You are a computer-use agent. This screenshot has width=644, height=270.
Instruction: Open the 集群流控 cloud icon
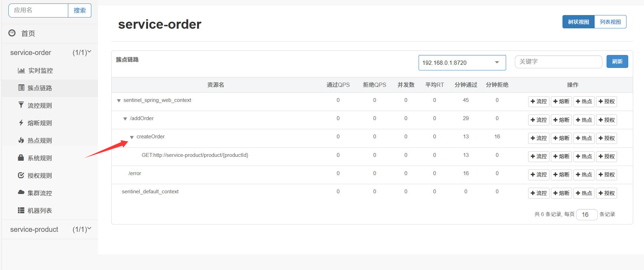pos(21,192)
